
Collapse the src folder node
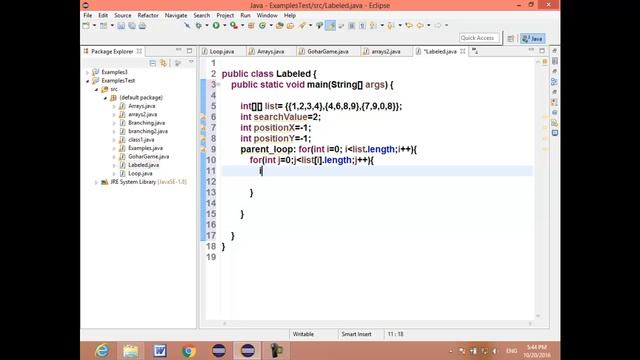(96, 89)
